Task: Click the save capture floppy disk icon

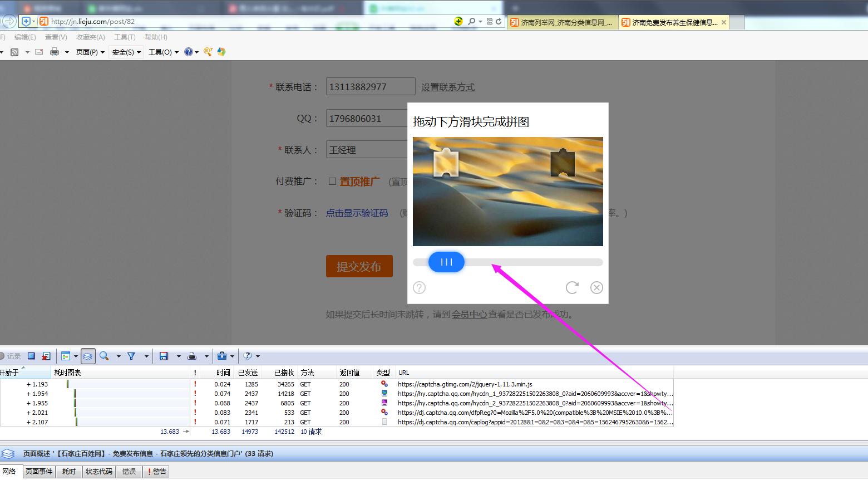Action: pyautogui.click(x=164, y=356)
